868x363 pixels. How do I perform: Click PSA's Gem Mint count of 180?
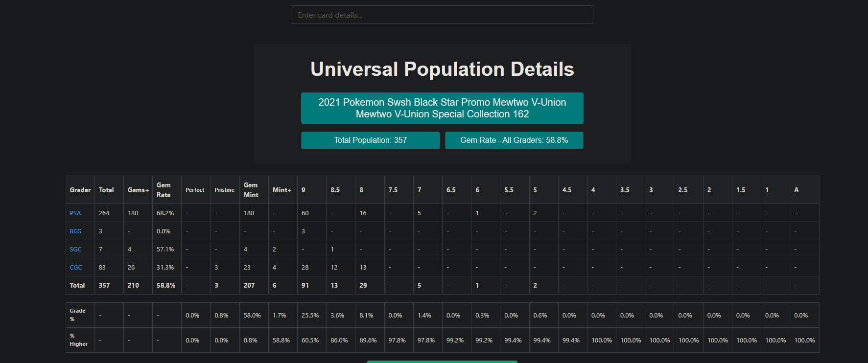(x=249, y=213)
